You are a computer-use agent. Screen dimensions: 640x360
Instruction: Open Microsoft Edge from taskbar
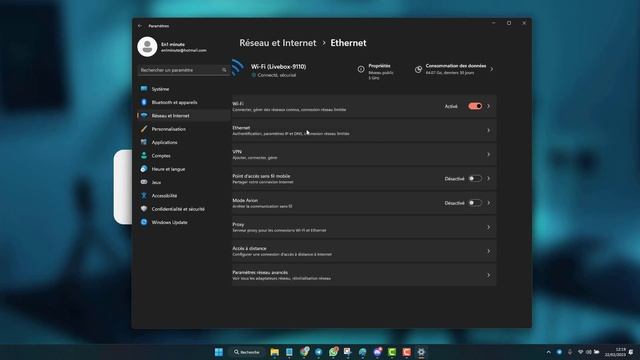point(362,352)
